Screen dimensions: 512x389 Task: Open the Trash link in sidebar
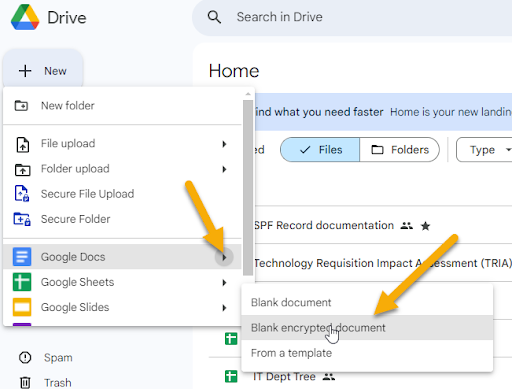(58, 383)
